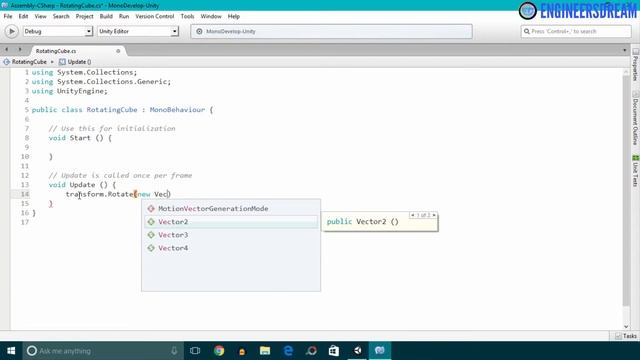Switch to the Unity editor taskbar icon

pyautogui.click(x=358, y=351)
